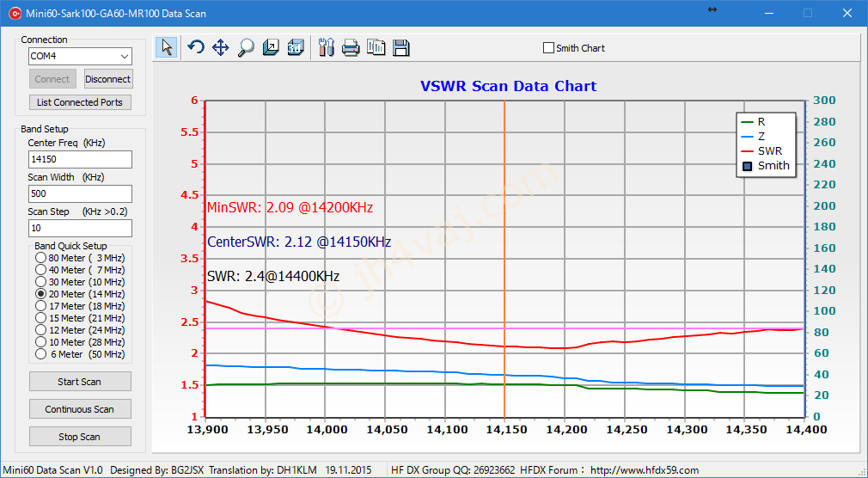Copy chart using the copy icon
Image resolution: width=868 pixels, height=478 pixels.
coord(376,47)
